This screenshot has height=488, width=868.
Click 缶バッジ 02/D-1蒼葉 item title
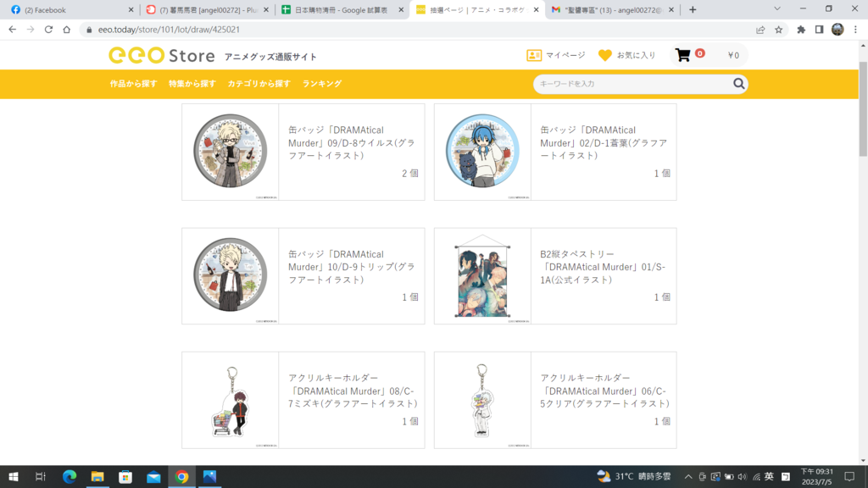(x=604, y=142)
